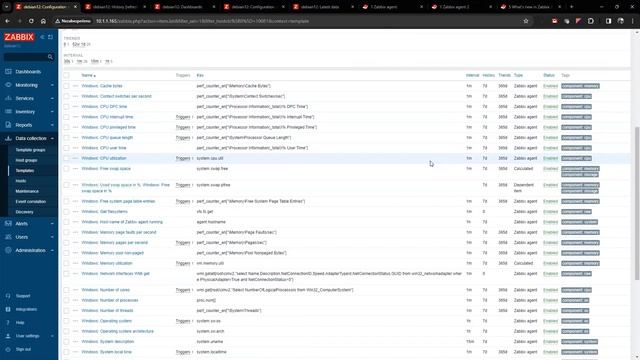The image size is (640, 360).
Task: Click the Inventory list icon
Action: pos(8,111)
